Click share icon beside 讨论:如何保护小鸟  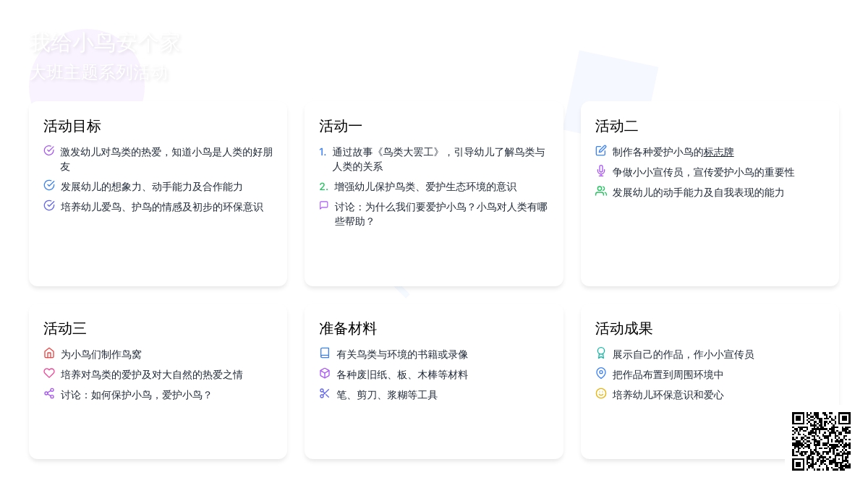[x=49, y=393]
